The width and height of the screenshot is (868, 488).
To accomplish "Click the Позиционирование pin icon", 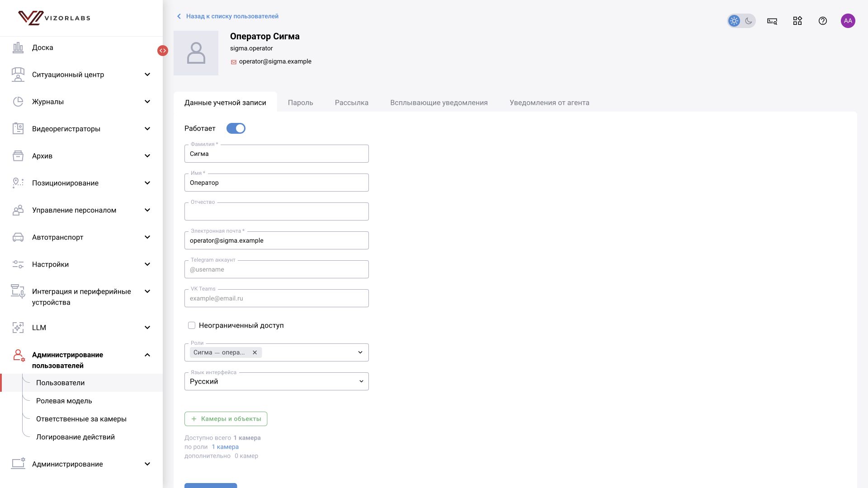I will [18, 183].
